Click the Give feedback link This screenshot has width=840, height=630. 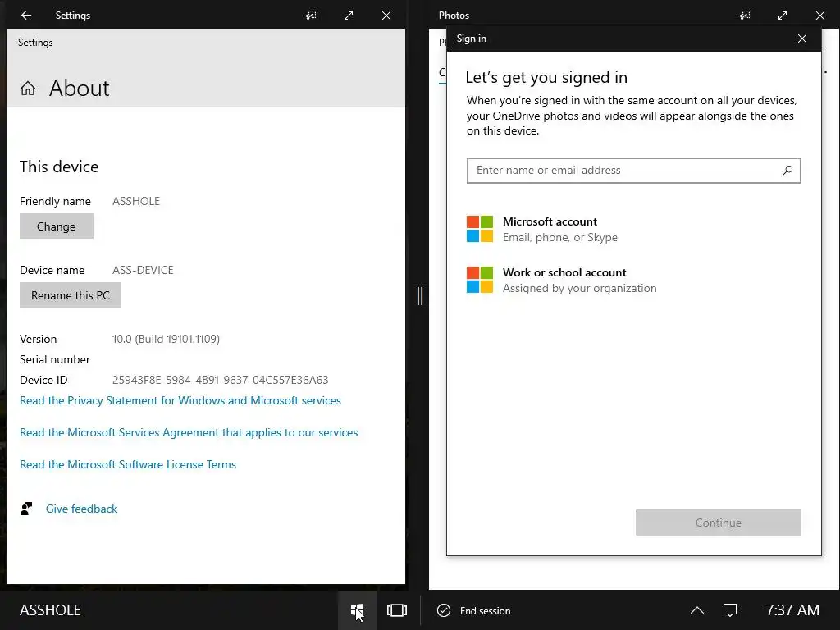(81, 509)
